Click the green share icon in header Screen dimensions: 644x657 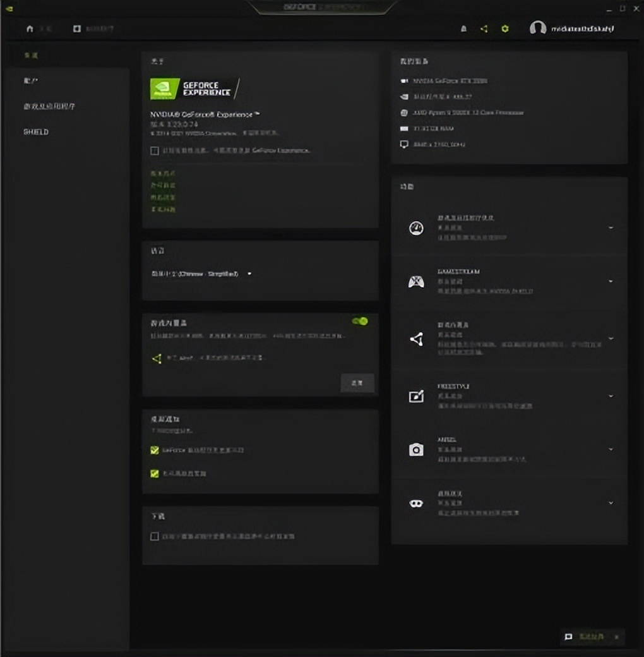484,29
